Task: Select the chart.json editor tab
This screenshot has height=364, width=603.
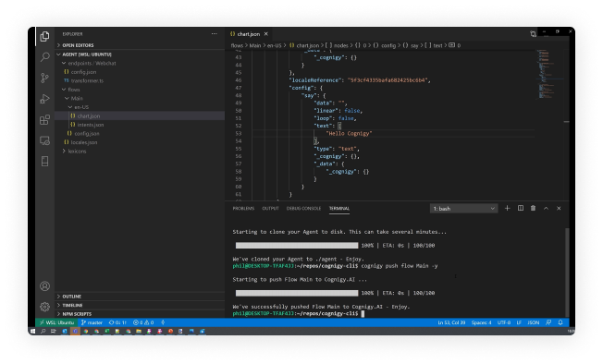Action: (x=249, y=34)
